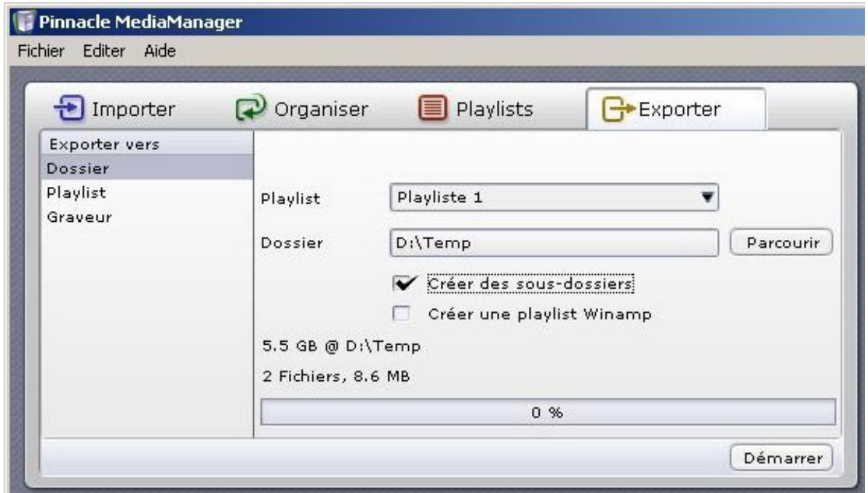Click the 5.5 GB @ D:\Temp text
868x493 pixels.
tap(341, 346)
